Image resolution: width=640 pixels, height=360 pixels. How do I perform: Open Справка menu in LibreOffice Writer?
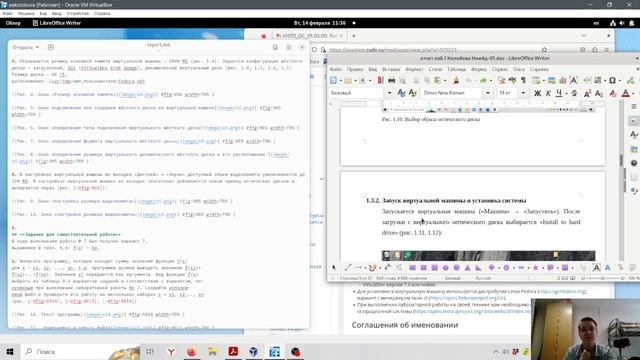coord(539,69)
